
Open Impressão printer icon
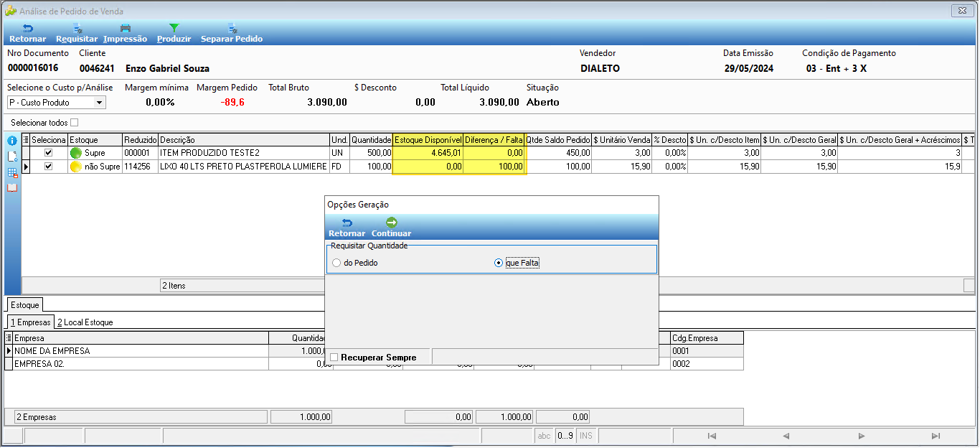point(125,29)
